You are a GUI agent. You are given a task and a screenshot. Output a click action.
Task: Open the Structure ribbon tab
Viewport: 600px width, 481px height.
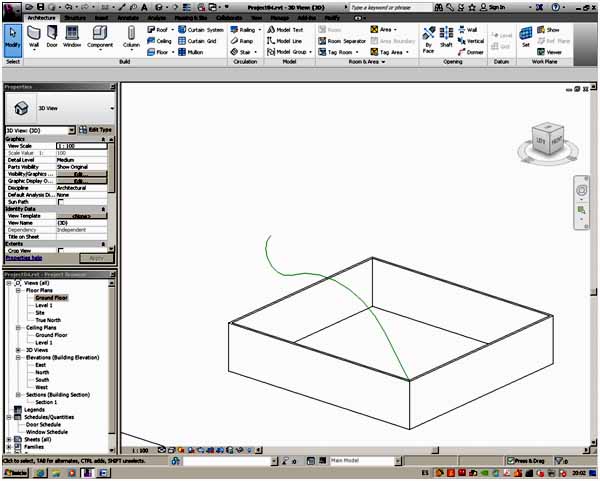pyautogui.click(x=74, y=18)
